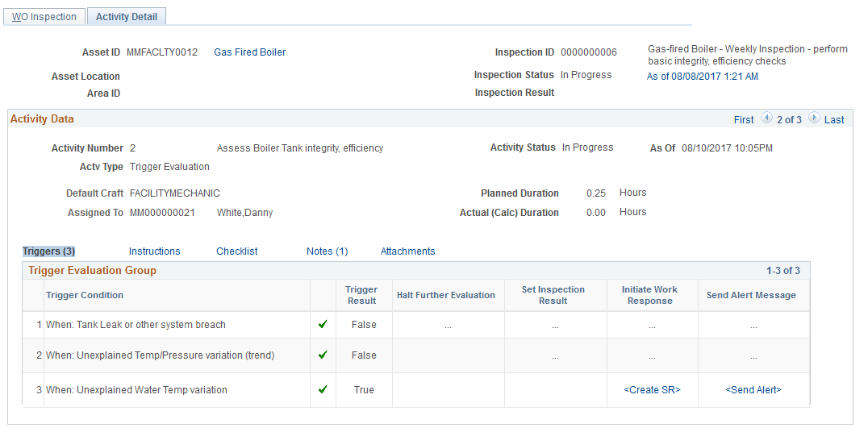Select the Activity Detail tab

127,17
